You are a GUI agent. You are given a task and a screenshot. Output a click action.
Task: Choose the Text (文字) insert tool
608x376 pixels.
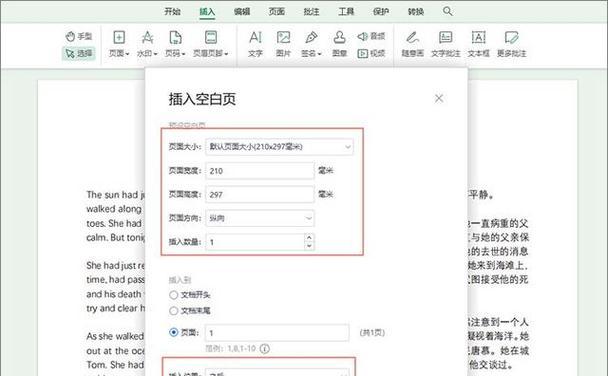coord(255,44)
